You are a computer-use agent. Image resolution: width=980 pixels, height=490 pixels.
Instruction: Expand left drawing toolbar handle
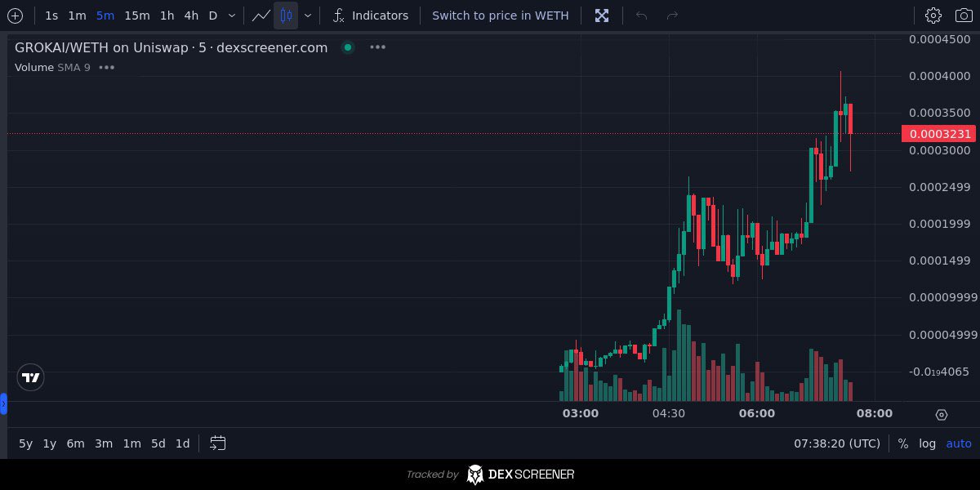[x=3, y=403]
